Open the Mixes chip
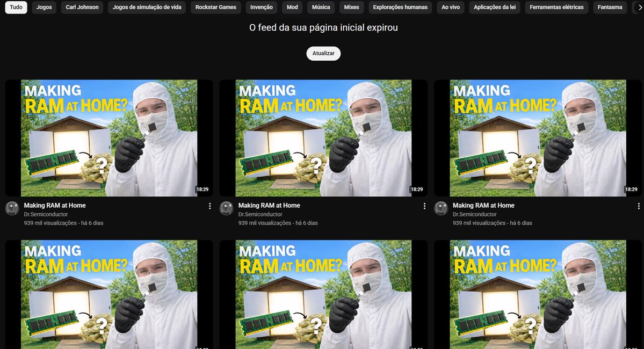Viewport: 644px width, 349px height. [352, 8]
